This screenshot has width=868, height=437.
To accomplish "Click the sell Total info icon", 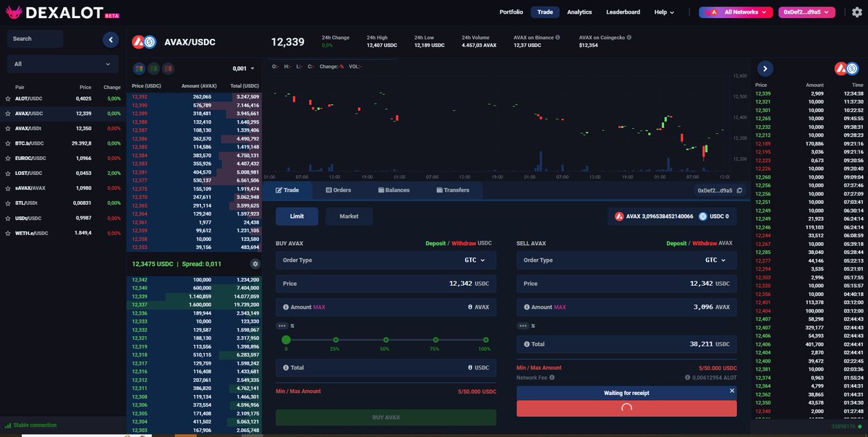I will tap(527, 344).
